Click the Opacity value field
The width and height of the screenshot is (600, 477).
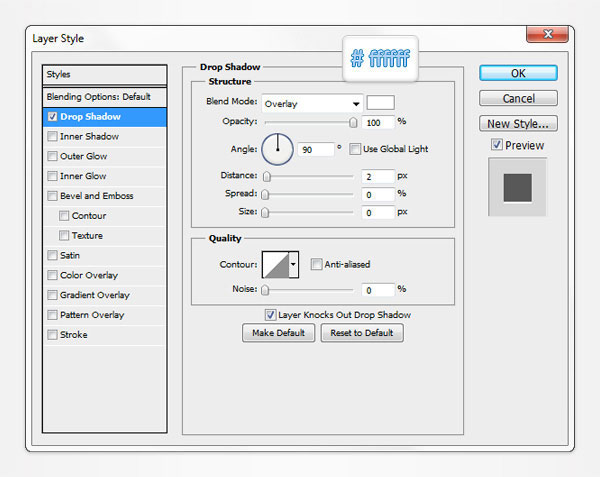(378, 122)
